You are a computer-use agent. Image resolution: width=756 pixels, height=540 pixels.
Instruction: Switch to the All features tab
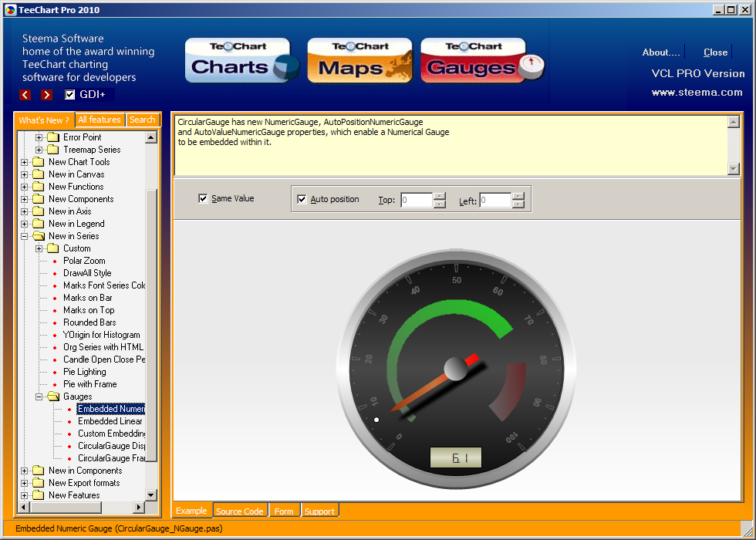click(100, 120)
